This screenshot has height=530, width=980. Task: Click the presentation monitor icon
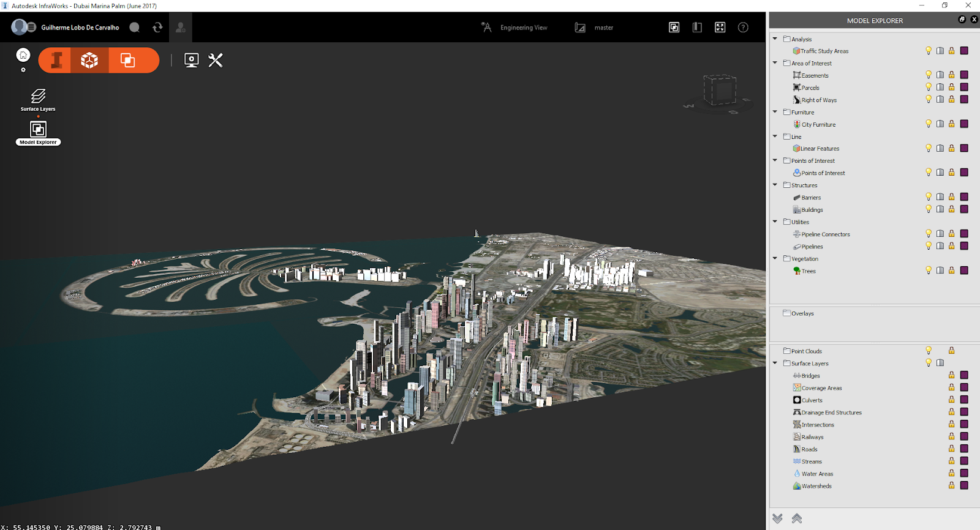pos(191,60)
